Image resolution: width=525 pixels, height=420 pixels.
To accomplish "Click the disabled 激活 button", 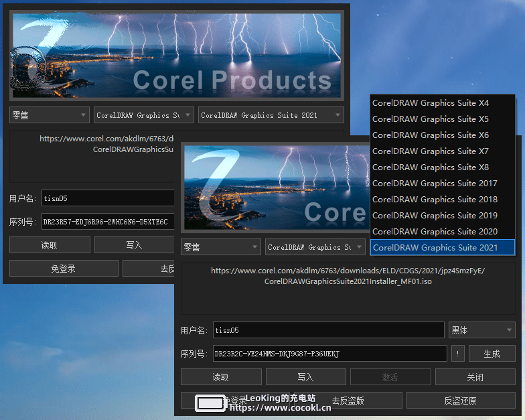I will point(390,377).
